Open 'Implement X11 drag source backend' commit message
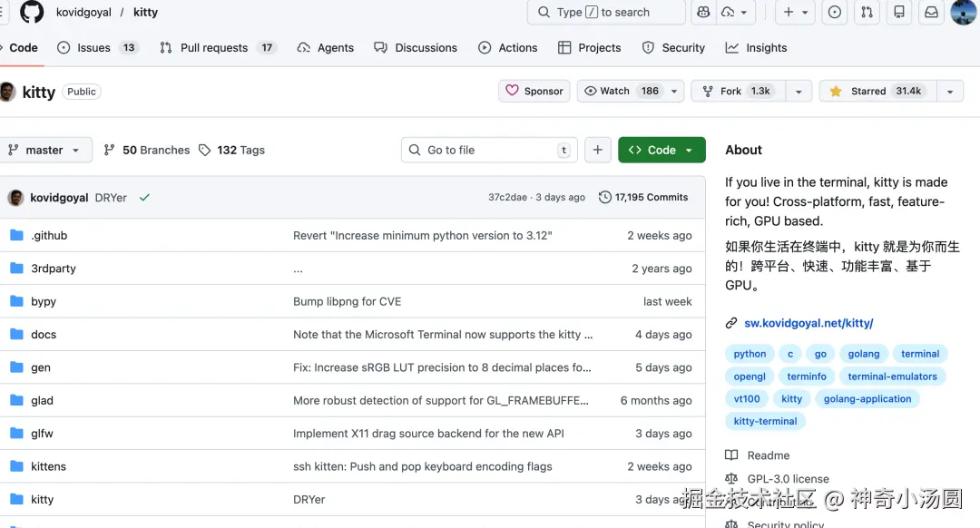Viewport: 980px width, 528px height. tap(428, 434)
